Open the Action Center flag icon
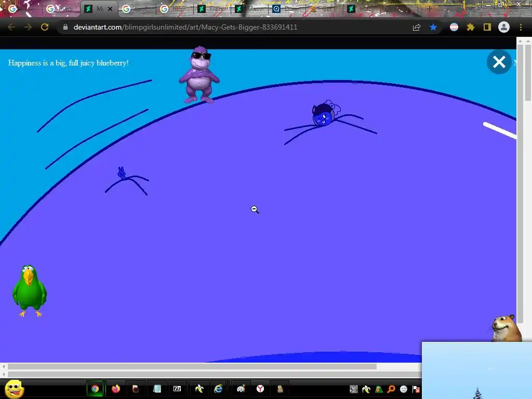The image size is (532, 399). pos(416,389)
